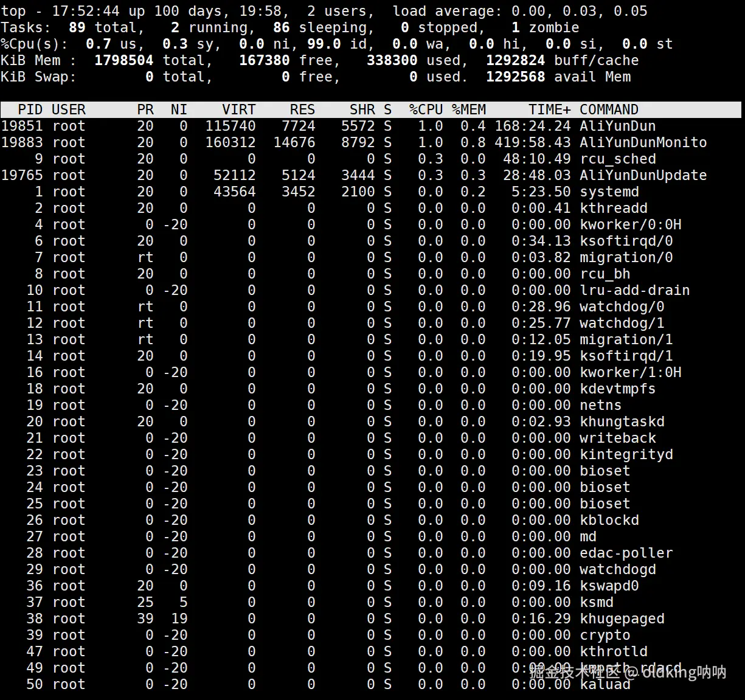Click the PID column header

(30, 109)
